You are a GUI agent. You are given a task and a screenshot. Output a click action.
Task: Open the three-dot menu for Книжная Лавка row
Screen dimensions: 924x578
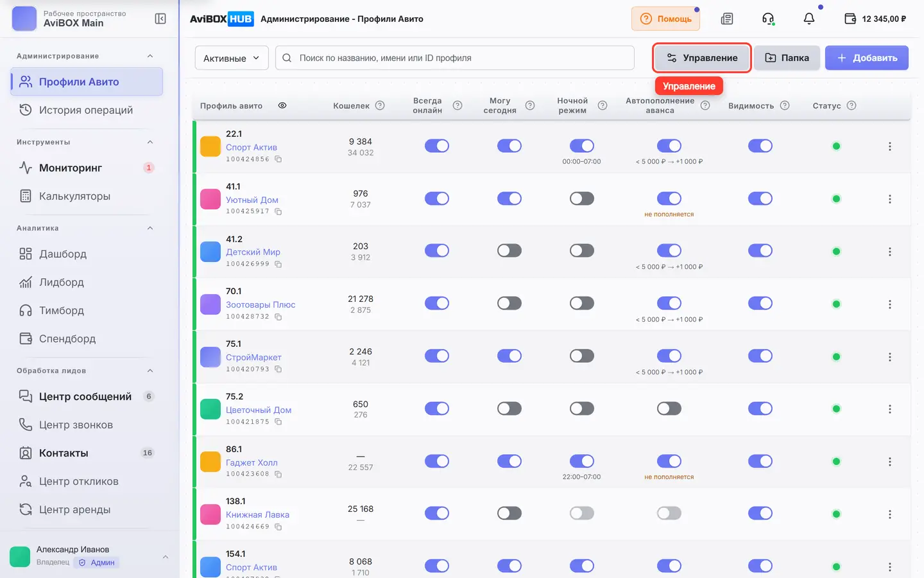click(890, 514)
